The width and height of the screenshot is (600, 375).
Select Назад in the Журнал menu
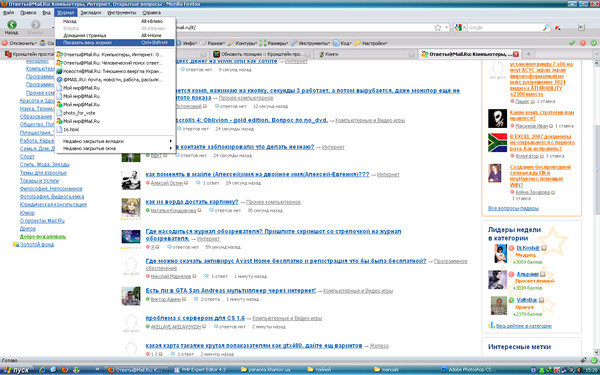115,21
